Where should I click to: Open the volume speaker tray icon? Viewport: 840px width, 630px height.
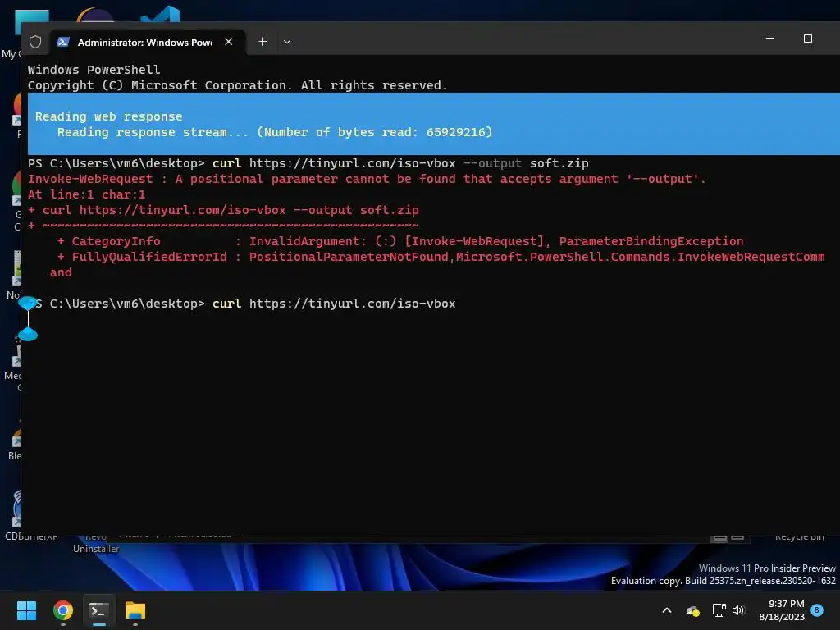coord(739,610)
